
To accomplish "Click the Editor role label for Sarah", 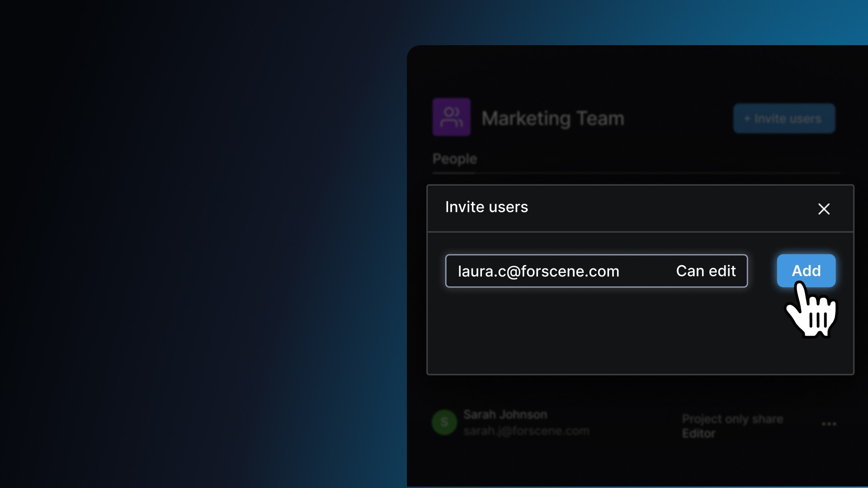I will [698, 434].
